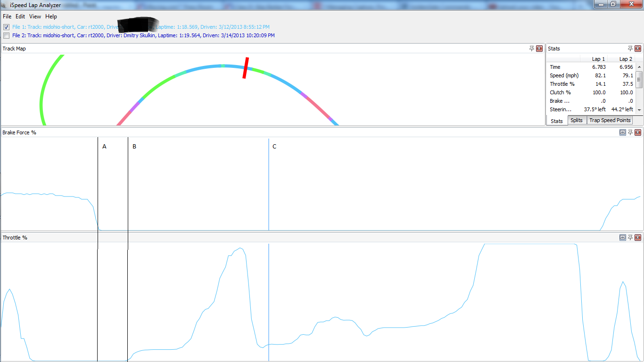
Task: Pin the Brake Force % panel
Action: [x=630, y=132]
